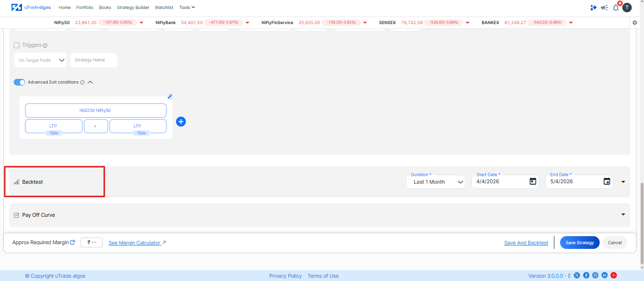Open uTrade LinkedIn page icon
644x281 pixels.
point(604,275)
